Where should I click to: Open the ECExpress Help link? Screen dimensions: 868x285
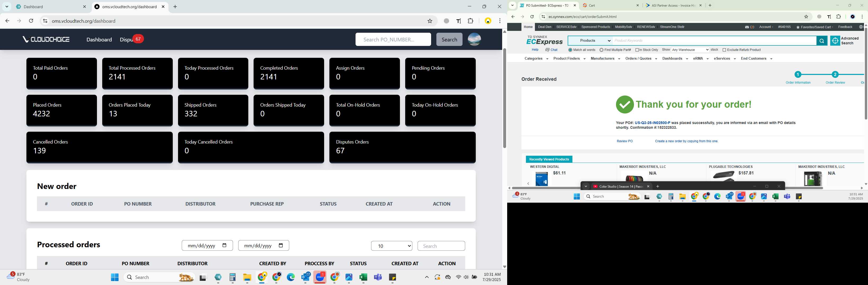pyautogui.click(x=535, y=50)
